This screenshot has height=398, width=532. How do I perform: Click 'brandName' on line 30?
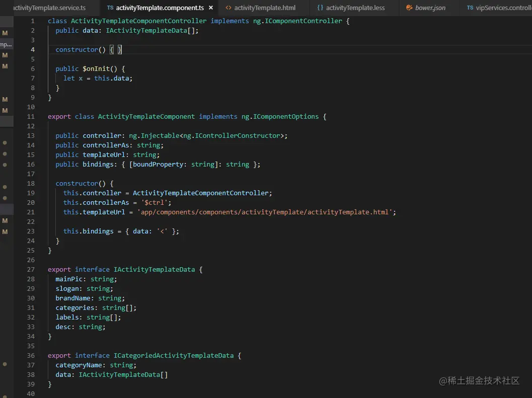pos(73,298)
